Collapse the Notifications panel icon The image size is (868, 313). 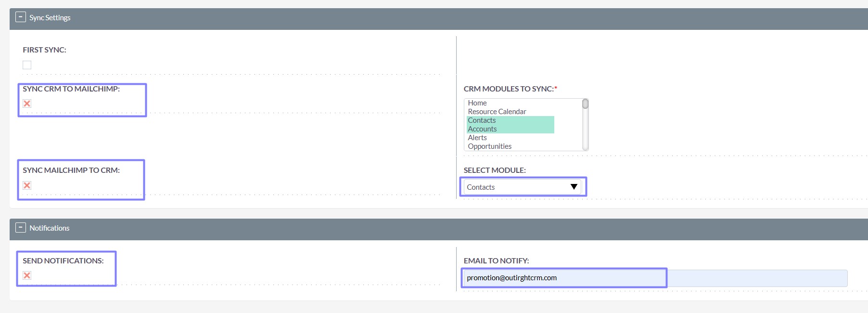click(21, 228)
